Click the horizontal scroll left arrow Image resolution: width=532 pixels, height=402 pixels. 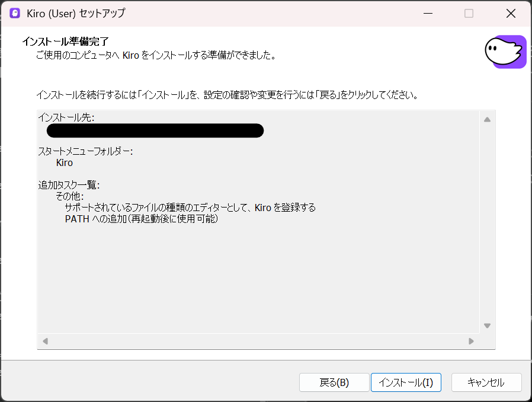tap(45, 341)
